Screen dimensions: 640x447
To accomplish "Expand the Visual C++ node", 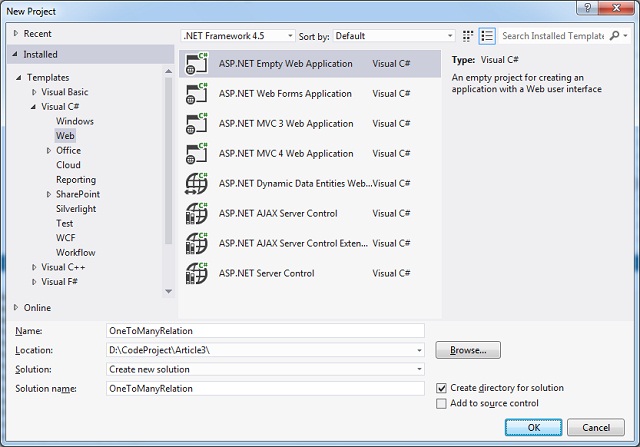I will click(x=34, y=267).
